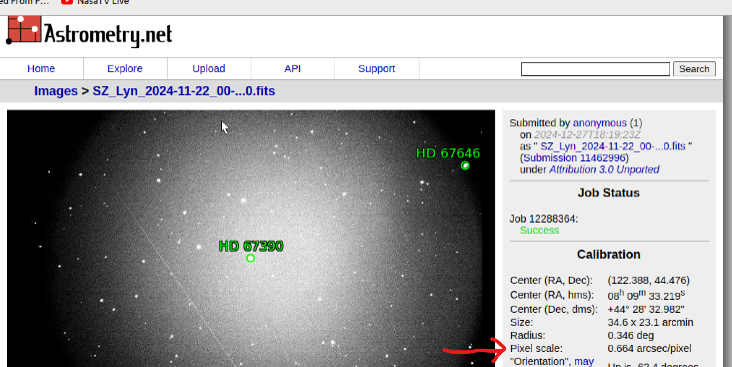The width and height of the screenshot is (732, 367).
Task: Open the Support menu item
Action: 376,69
